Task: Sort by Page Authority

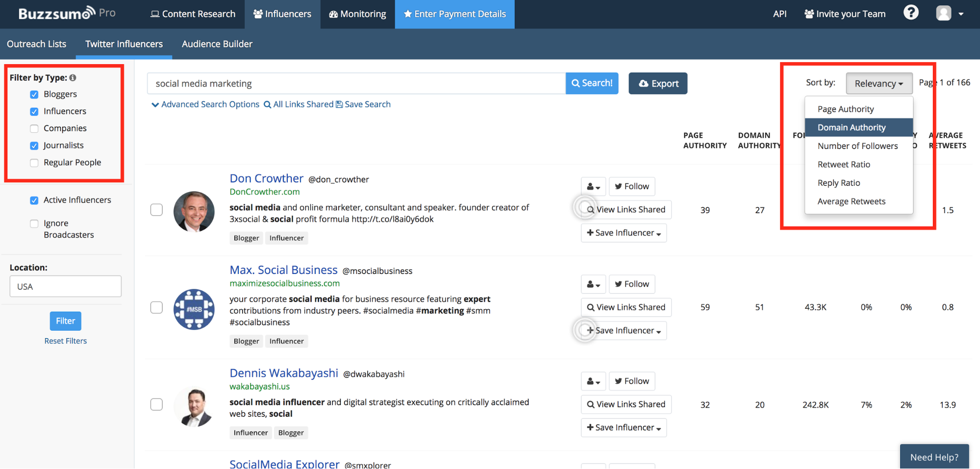Action: pyautogui.click(x=858, y=109)
